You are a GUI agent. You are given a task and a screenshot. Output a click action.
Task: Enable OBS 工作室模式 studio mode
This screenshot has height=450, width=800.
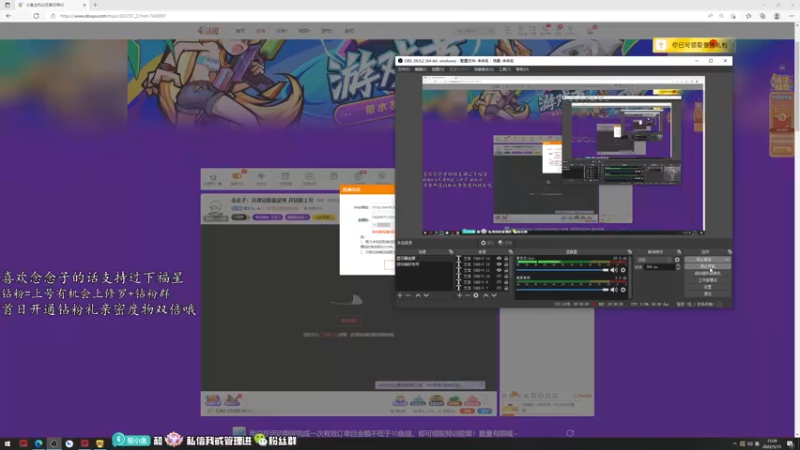708,280
